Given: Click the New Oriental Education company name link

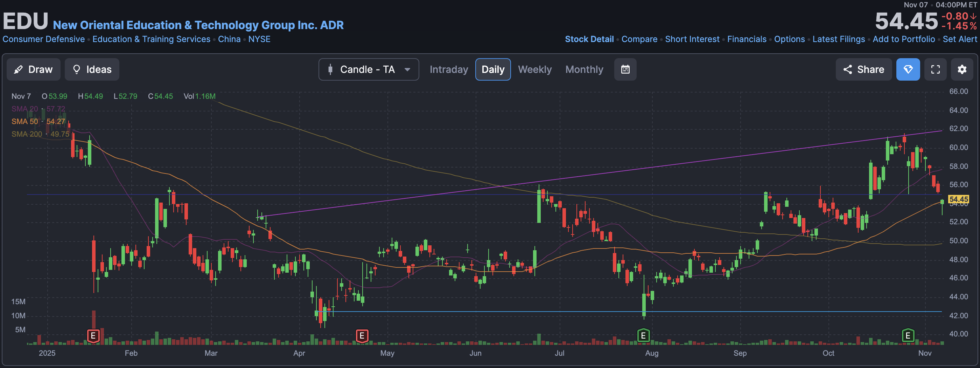Looking at the screenshot, I should pyautogui.click(x=198, y=25).
